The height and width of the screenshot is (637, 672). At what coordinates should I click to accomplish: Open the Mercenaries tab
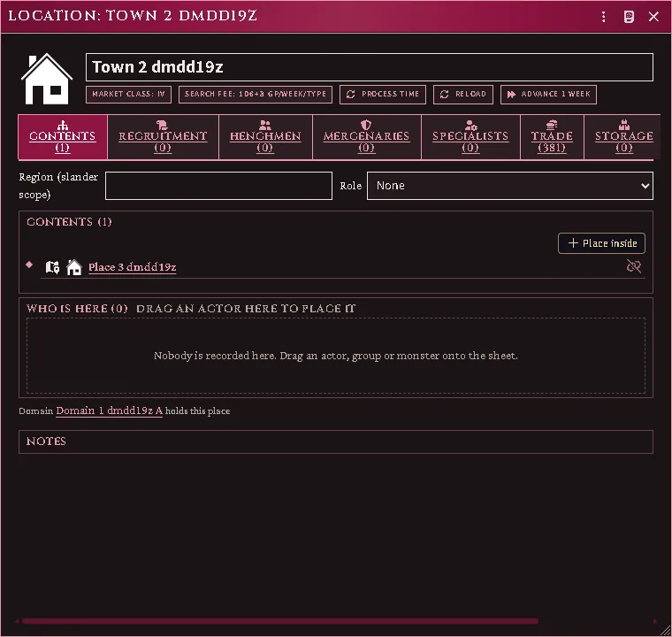pos(366,137)
